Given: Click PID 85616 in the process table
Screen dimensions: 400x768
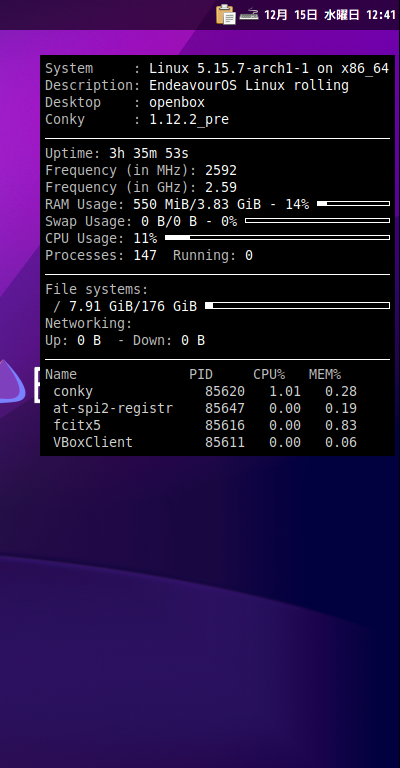Looking at the screenshot, I should pos(225,425).
